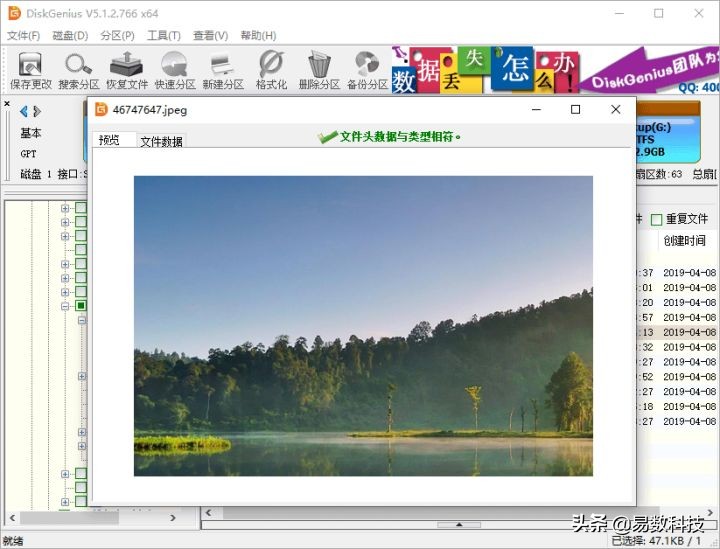Go forward with the right grey arrow

(x=37, y=111)
